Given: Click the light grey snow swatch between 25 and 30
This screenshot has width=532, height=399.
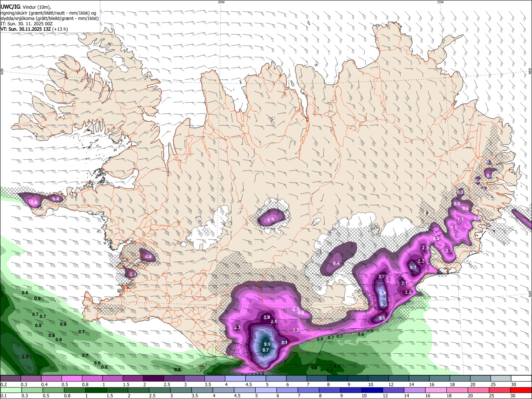Looking at the screenshot, I should (500, 379).
